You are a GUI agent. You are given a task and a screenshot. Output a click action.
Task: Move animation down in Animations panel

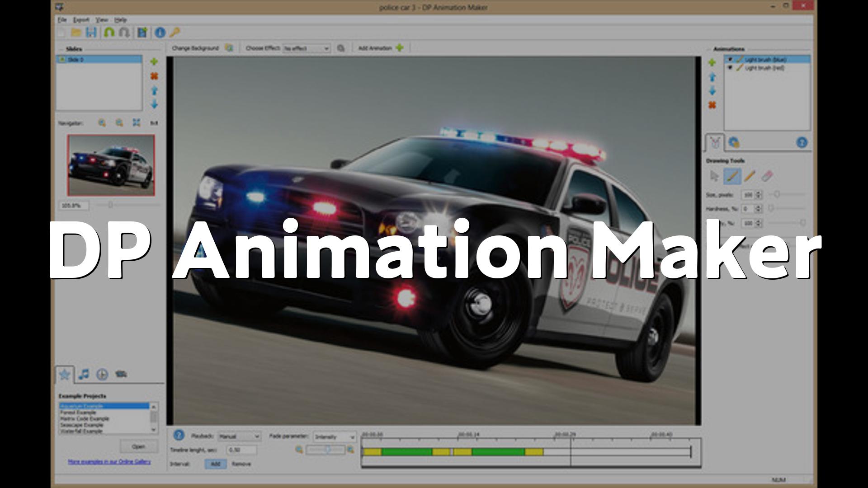(712, 91)
